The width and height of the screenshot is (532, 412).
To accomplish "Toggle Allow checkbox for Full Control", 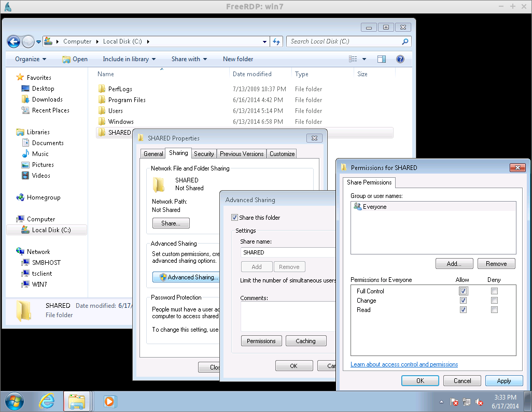I will pos(463,291).
